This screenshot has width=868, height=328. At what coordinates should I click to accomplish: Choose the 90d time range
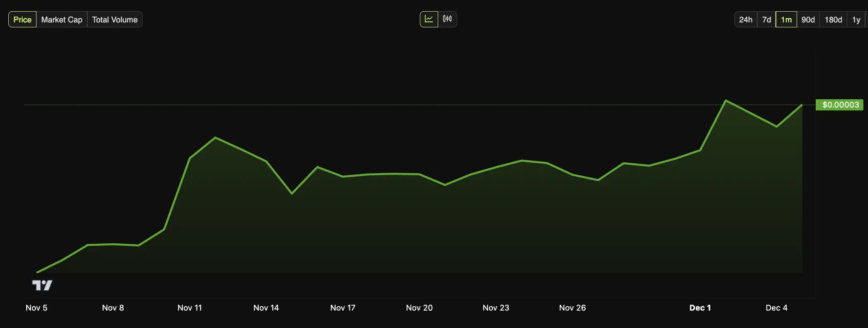click(x=808, y=20)
